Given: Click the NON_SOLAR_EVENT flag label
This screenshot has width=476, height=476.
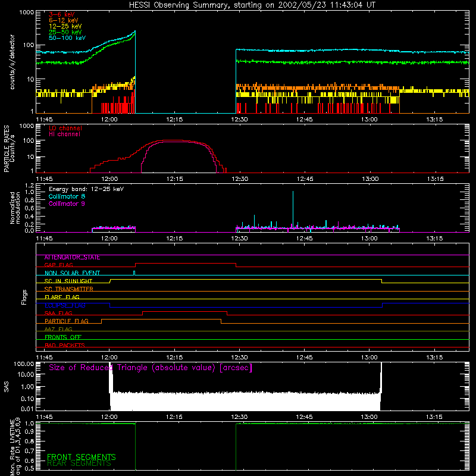Looking at the screenshot, I should click(x=72, y=273).
